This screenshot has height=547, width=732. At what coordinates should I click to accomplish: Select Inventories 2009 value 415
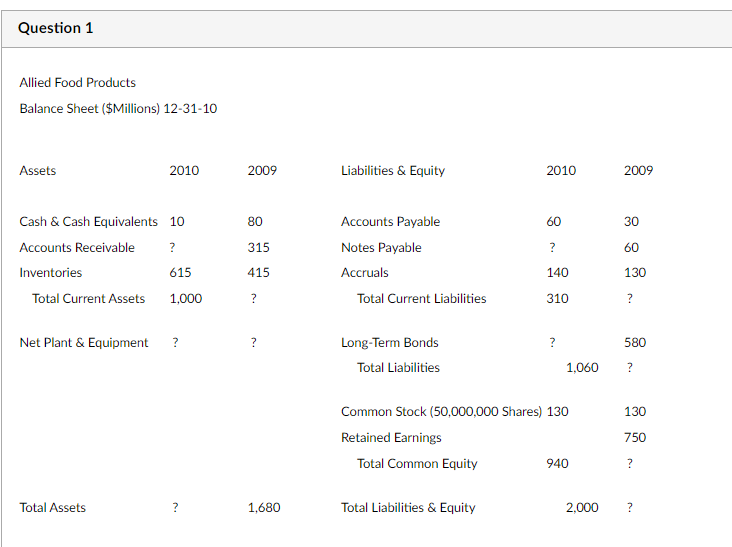pyautogui.click(x=259, y=273)
